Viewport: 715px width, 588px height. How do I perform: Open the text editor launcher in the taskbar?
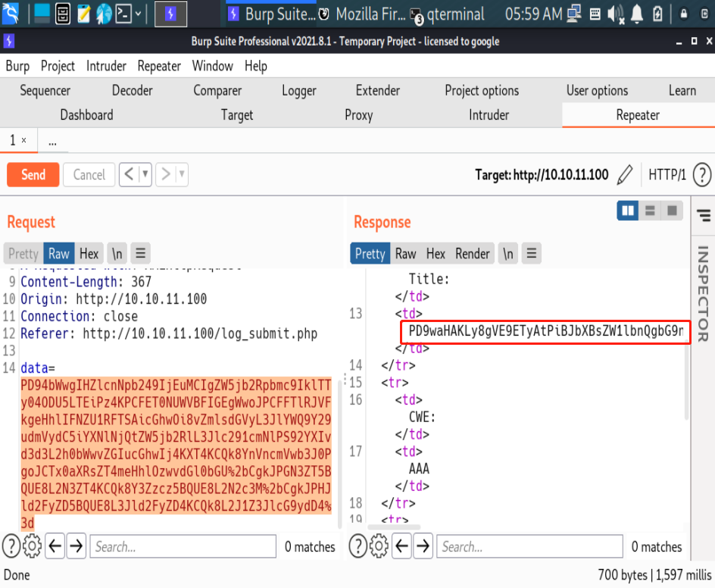click(x=83, y=14)
